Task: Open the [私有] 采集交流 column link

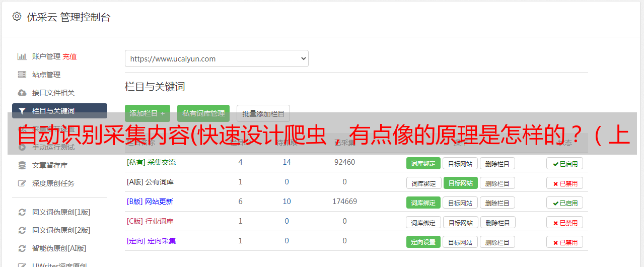Action: (x=151, y=162)
